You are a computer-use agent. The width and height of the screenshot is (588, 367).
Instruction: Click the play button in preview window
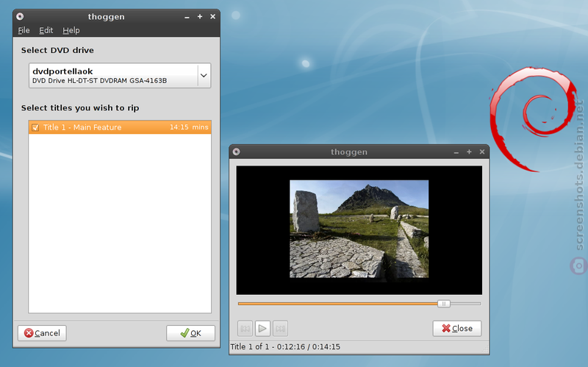click(262, 329)
